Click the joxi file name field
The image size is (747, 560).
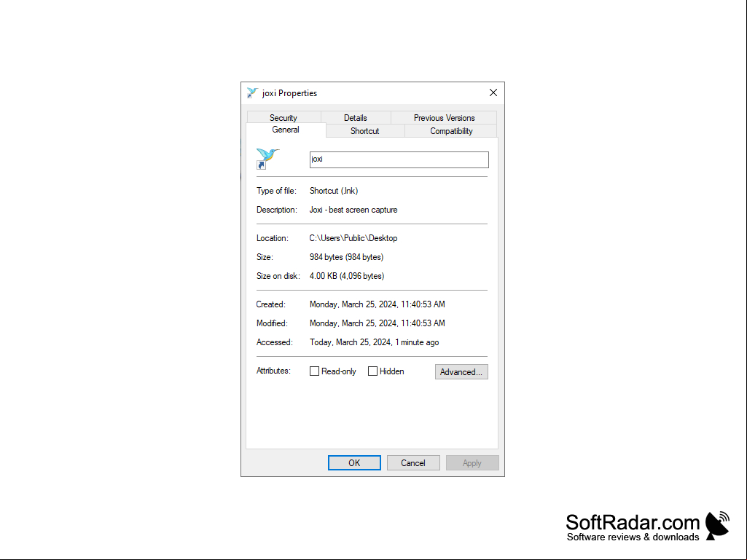point(399,159)
